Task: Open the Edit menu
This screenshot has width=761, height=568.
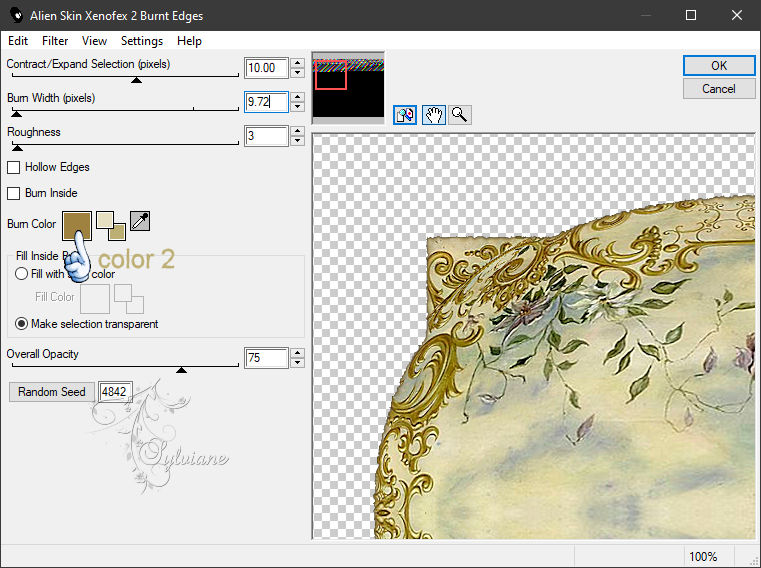Action: click(18, 41)
